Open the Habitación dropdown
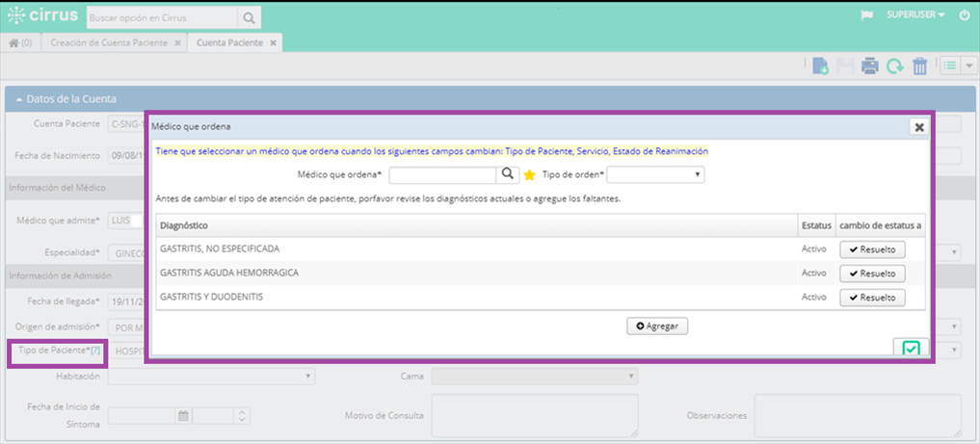 [211, 376]
